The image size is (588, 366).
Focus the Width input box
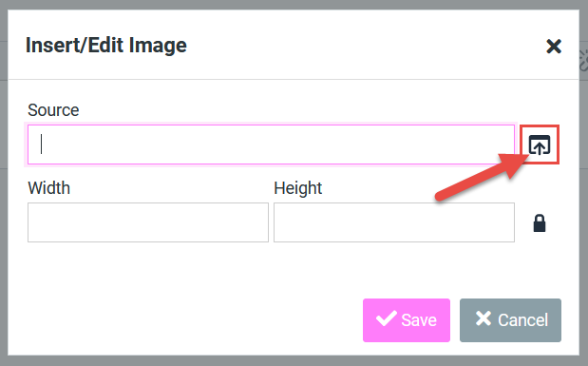148,222
